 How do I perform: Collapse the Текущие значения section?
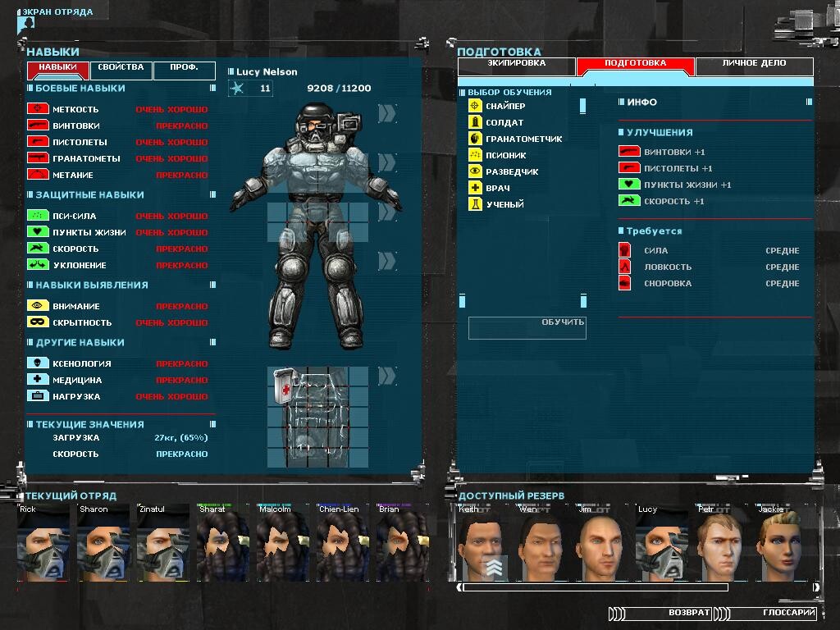coord(212,424)
